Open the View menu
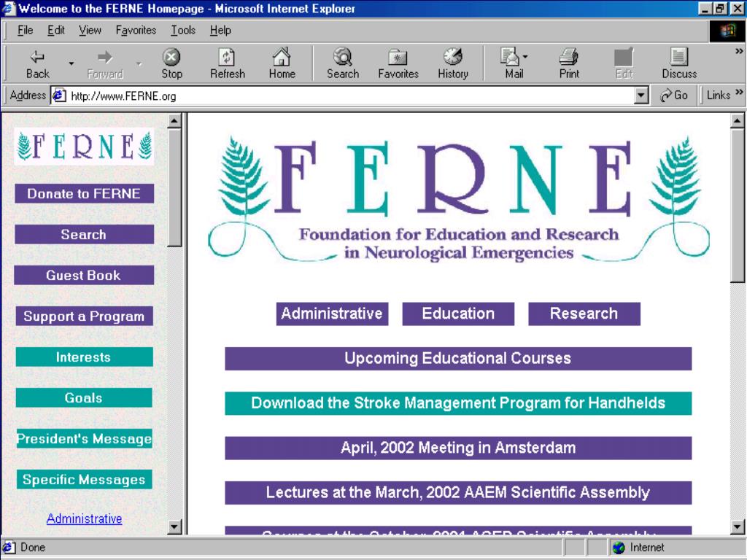This screenshot has width=747, height=560. (90, 31)
